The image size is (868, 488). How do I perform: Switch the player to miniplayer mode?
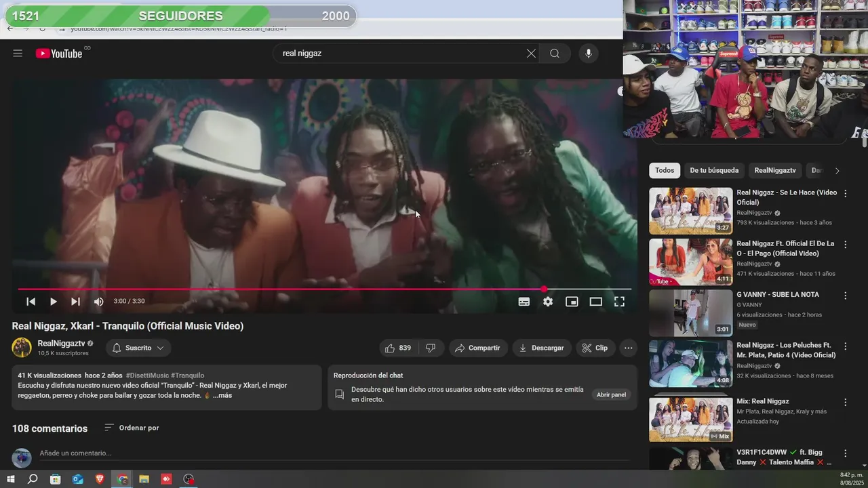572,302
